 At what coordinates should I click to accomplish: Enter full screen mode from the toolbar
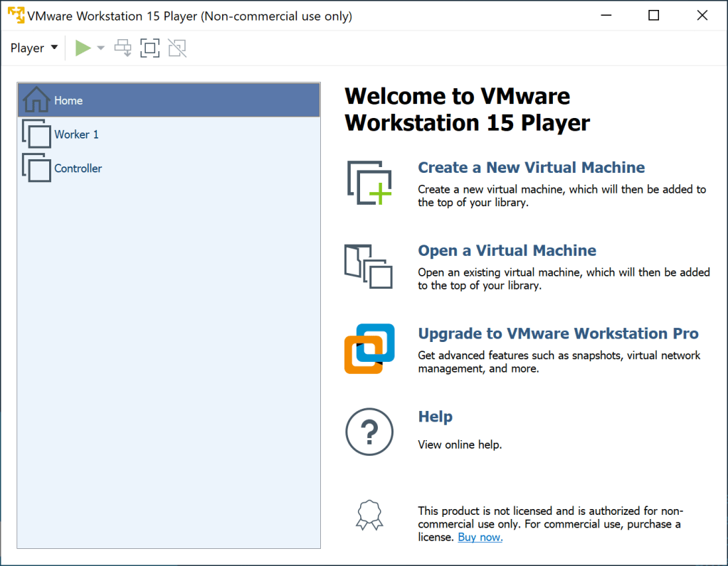click(x=149, y=48)
